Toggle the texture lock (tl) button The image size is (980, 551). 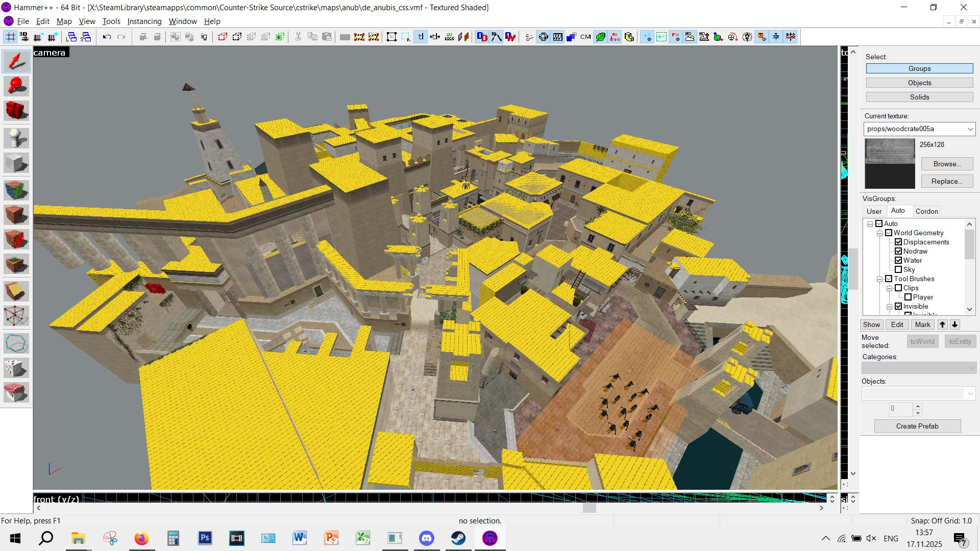(x=421, y=37)
